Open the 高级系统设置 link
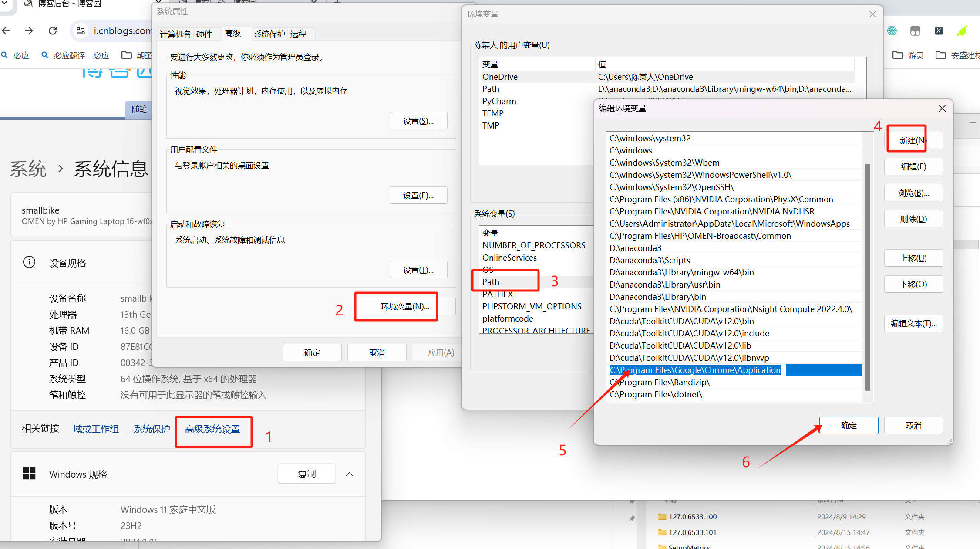Viewport: 980px width, 549px height. tap(212, 429)
